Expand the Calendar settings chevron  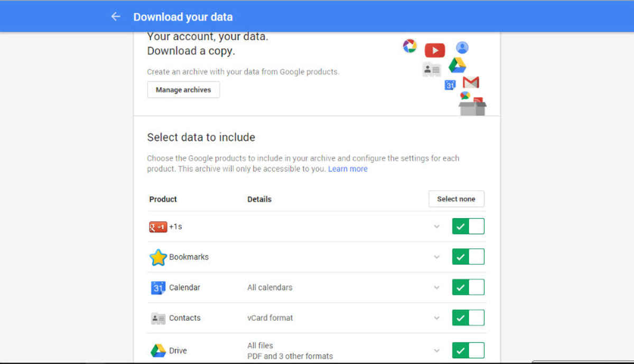point(436,288)
